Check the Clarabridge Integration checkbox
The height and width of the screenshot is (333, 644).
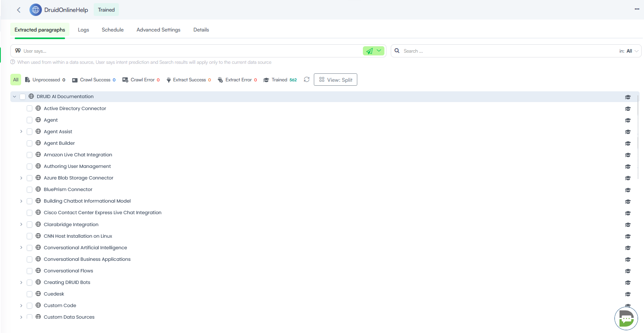30,225
